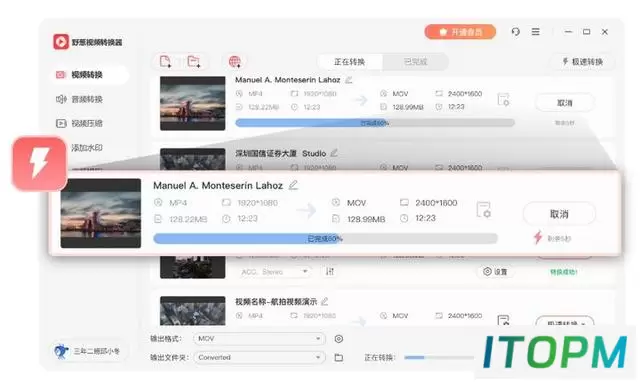Open the hamburger menu in title bar
This screenshot has height=383, width=640.
(536, 31)
